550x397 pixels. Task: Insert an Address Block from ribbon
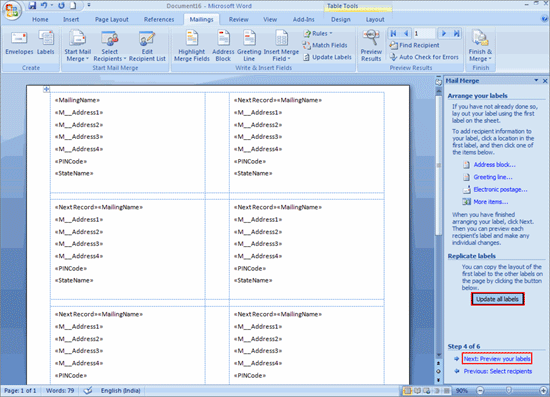click(223, 46)
